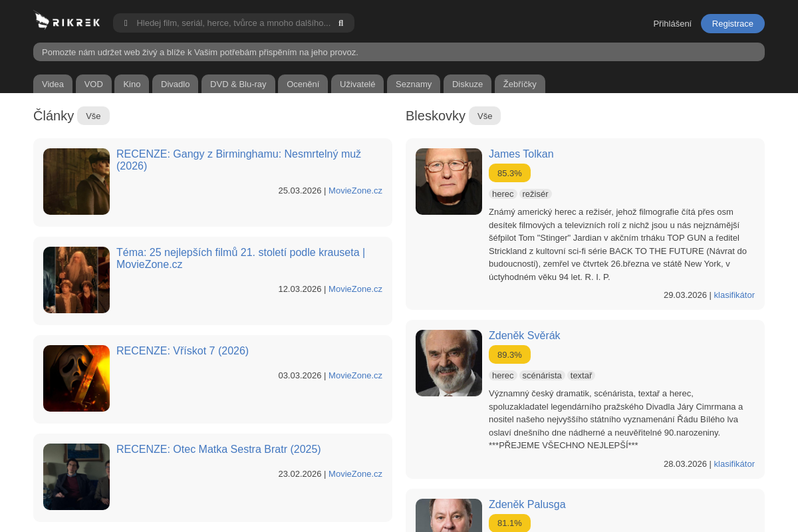Go to the Žebříčky tab
Viewport: 798px width, 532px height.
pyautogui.click(x=519, y=84)
